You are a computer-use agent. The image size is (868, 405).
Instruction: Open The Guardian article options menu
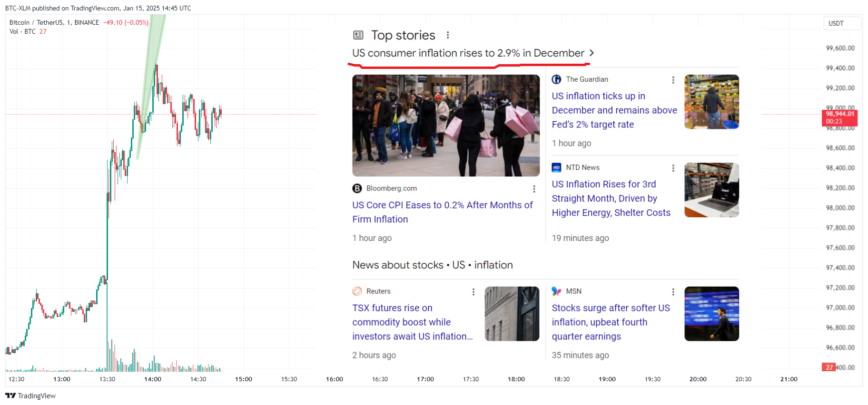[673, 80]
